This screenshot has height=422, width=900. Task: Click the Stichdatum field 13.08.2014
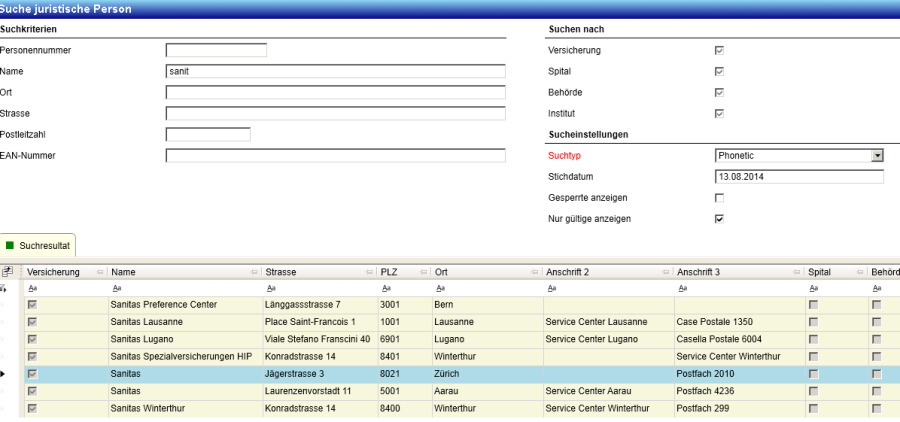[800, 177]
